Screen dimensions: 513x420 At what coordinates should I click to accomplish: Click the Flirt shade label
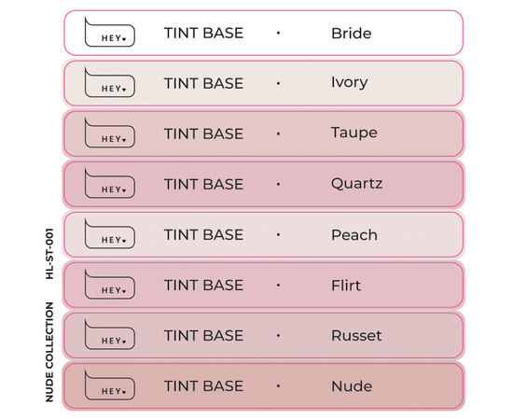click(x=346, y=285)
